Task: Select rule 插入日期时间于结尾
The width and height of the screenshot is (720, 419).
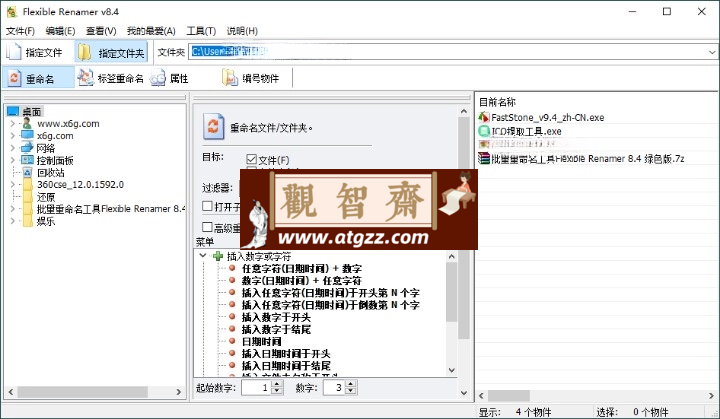Action: tap(286, 366)
